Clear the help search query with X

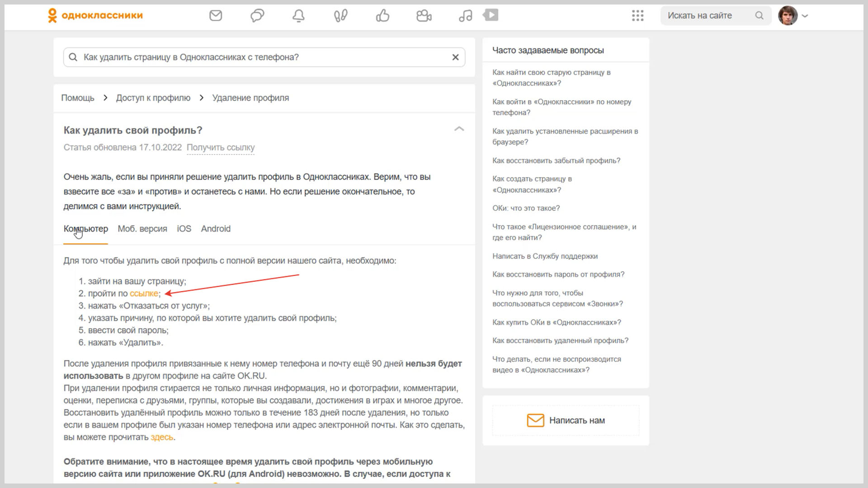(x=455, y=57)
